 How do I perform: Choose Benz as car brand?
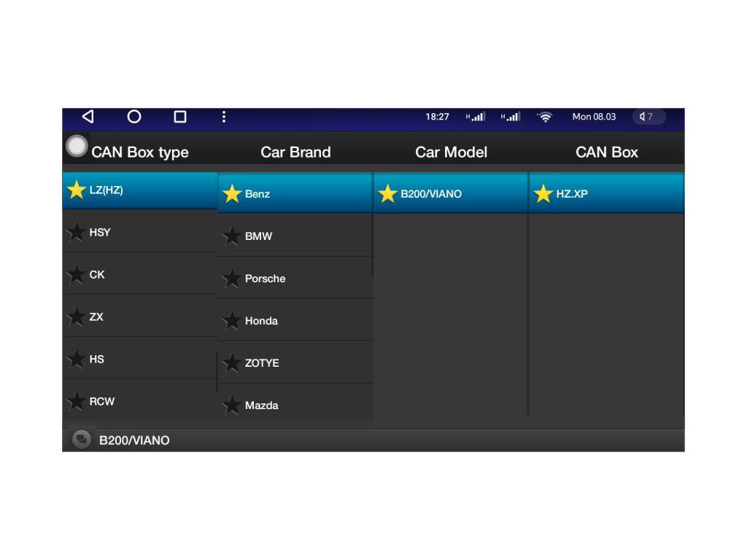coord(295,193)
